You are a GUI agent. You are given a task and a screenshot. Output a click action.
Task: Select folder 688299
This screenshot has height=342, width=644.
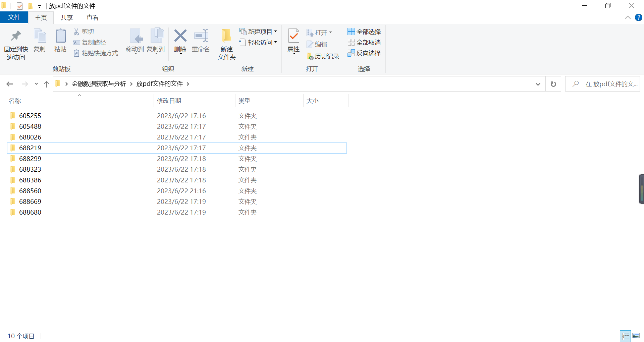coord(177,159)
